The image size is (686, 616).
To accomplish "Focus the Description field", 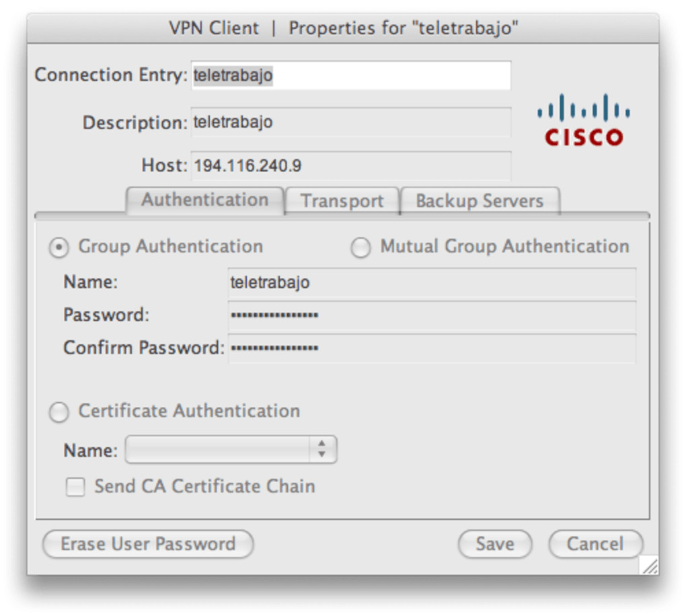I will tap(350, 123).
